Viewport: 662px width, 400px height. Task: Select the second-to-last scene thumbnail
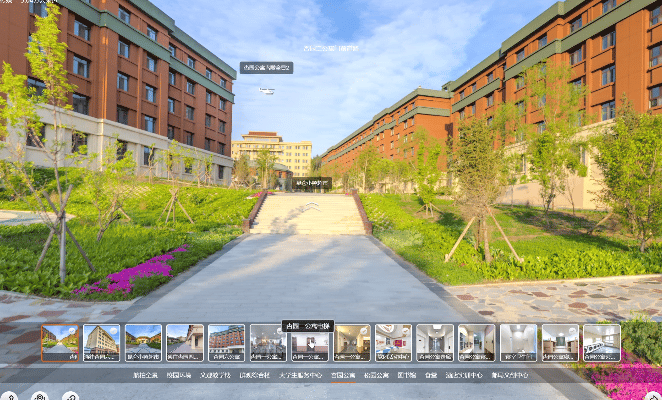pyautogui.click(x=560, y=342)
